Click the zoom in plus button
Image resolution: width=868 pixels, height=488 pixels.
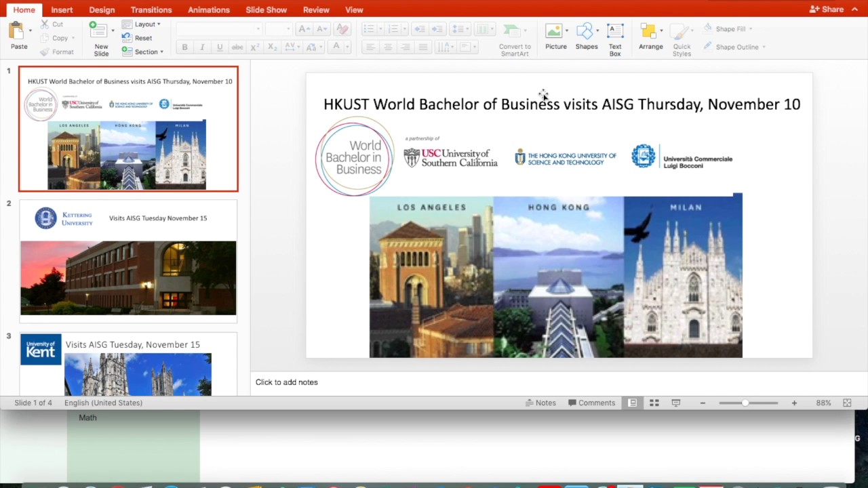(x=794, y=403)
